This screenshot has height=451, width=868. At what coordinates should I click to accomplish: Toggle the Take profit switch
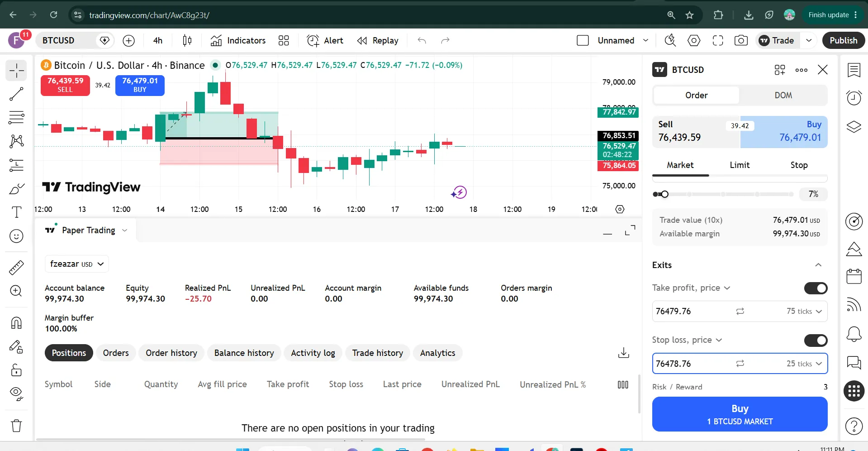tap(816, 288)
